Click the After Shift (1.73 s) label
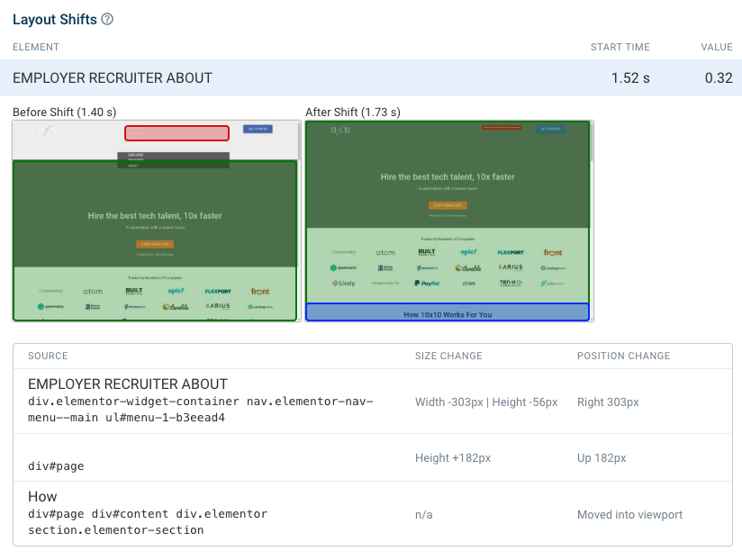Viewport: 742px width, 560px height. (353, 113)
